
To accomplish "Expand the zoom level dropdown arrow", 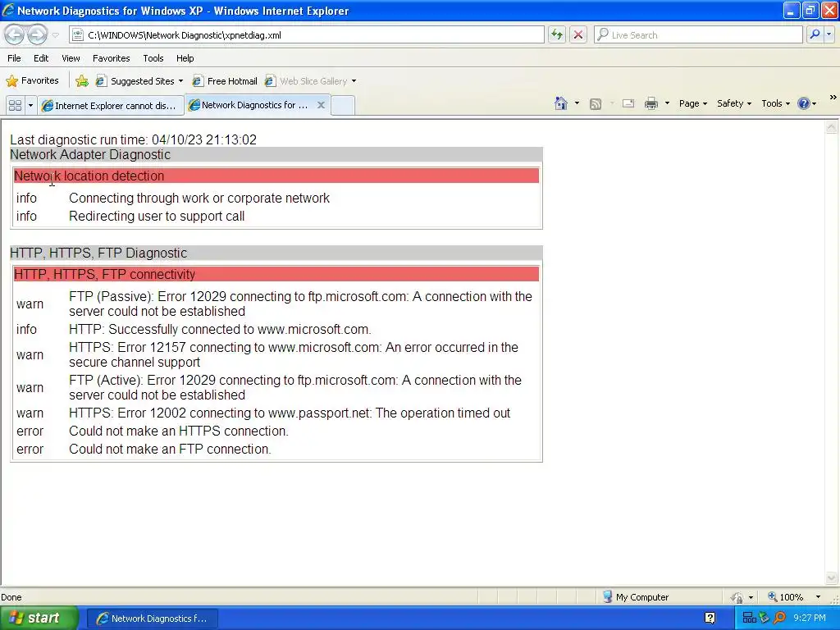I will click(818, 597).
